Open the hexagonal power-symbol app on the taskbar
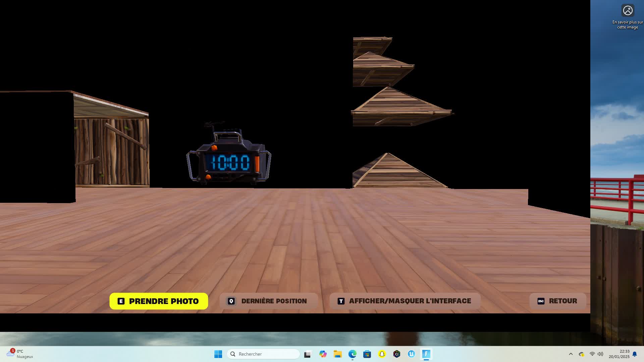Screen dimensions: 644x362 click(397, 354)
